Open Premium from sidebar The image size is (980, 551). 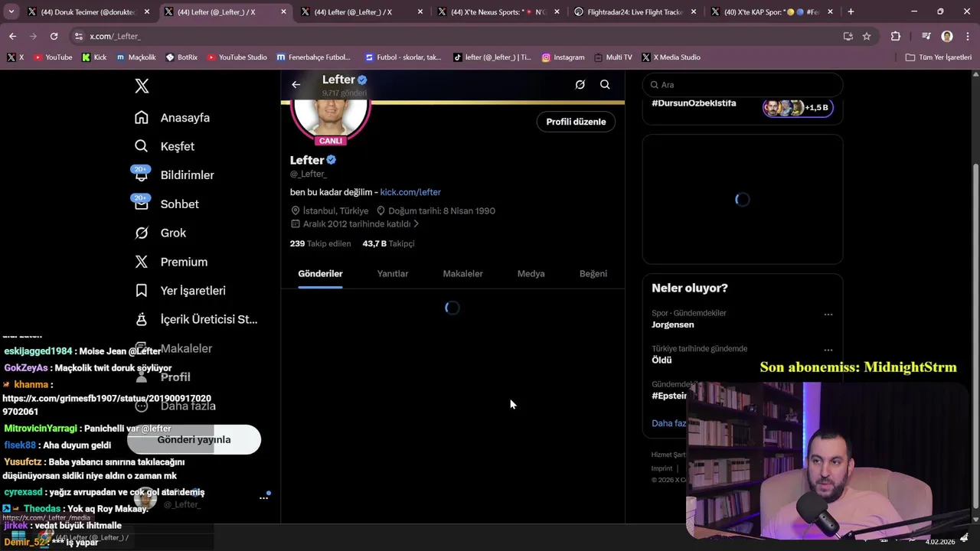pos(171,262)
